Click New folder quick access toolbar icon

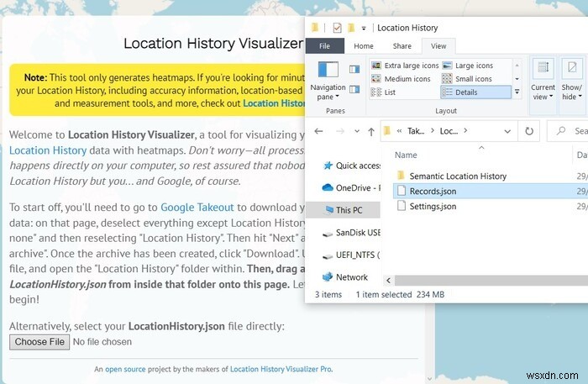coord(351,28)
